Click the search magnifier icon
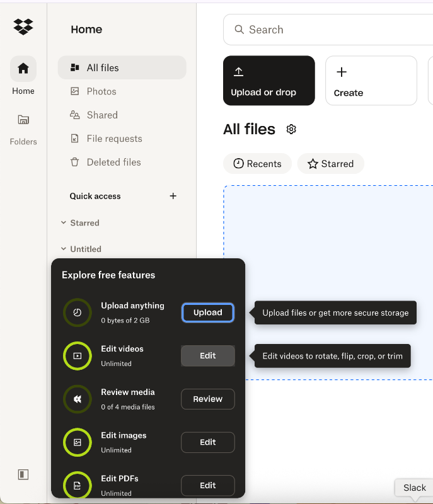This screenshot has height=504, width=433. pos(239,30)
